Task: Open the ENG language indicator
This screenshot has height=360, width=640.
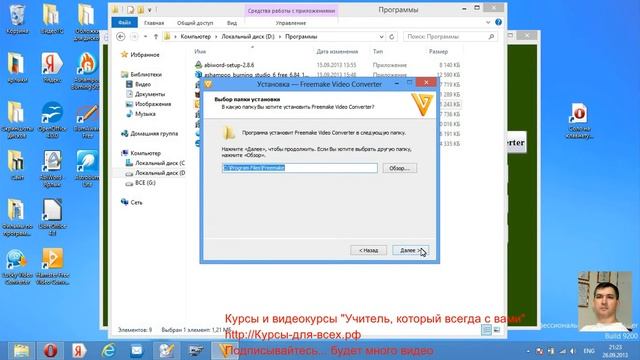Action: 589,351
